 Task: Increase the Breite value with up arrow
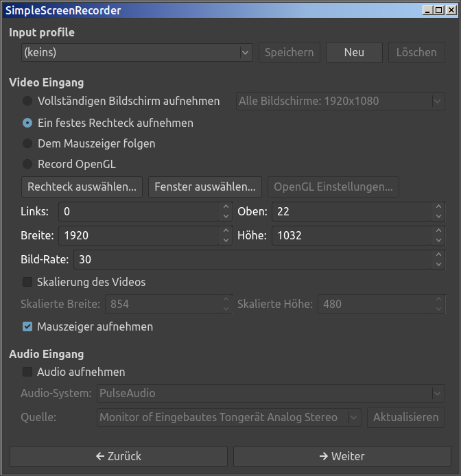(x=226, y=231)
